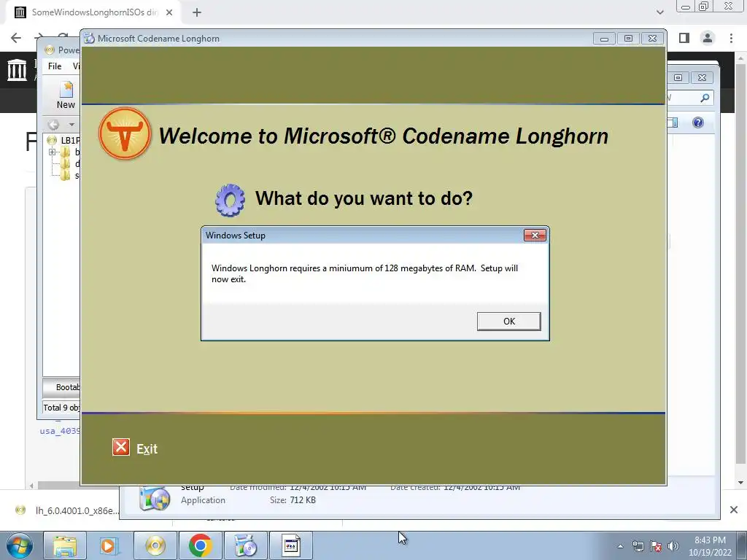
Task: Open the Chrome three-dot menu
Action: [x=731, y=38]
